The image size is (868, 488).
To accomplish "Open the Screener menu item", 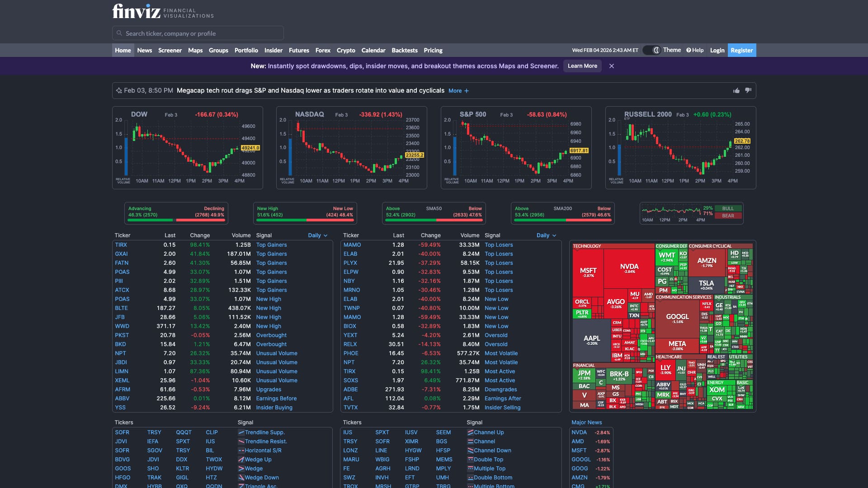I will pos(170,50).
